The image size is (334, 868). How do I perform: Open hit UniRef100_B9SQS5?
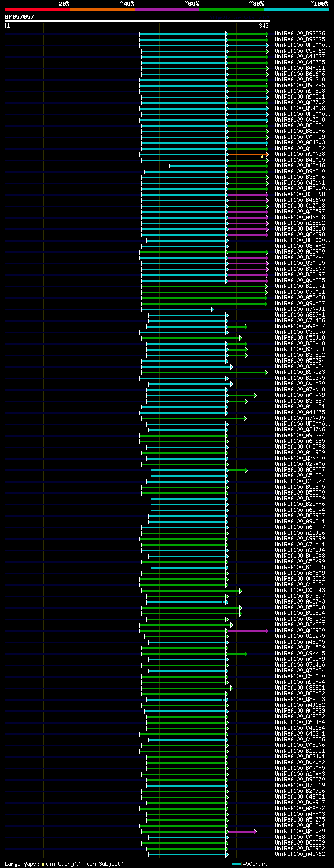click(300, 39)
